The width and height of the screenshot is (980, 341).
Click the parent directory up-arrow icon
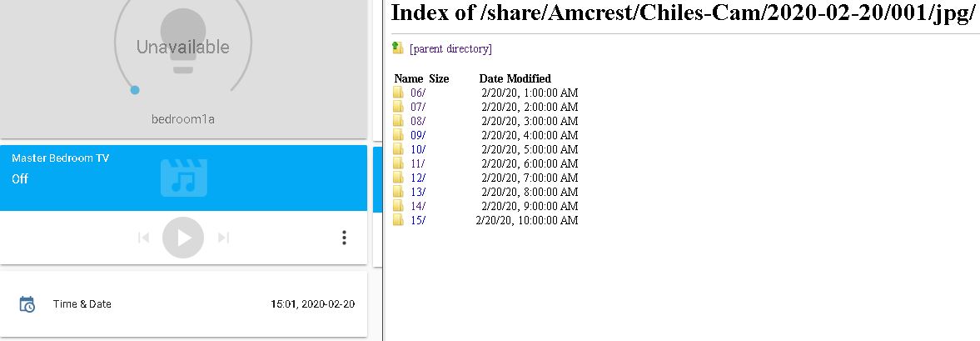pos(397,48)
